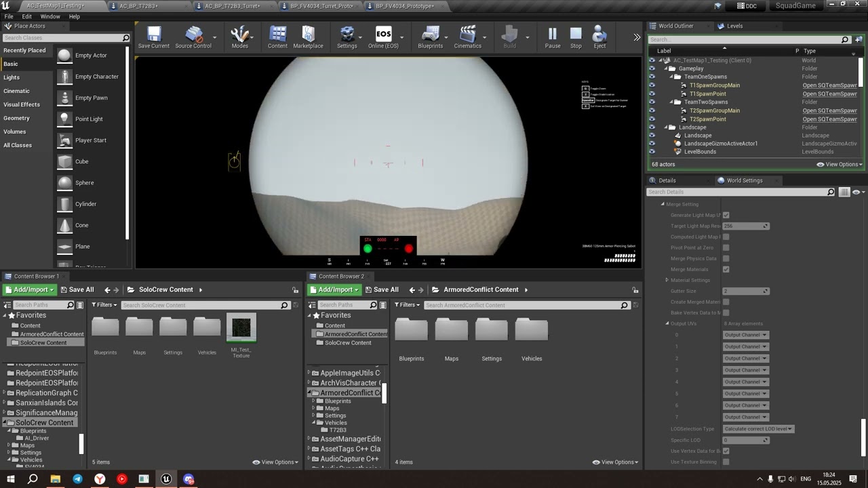This screenshot has height=488, width=868.
Task: Select the Point Light placement item
Action: point(90,119)
